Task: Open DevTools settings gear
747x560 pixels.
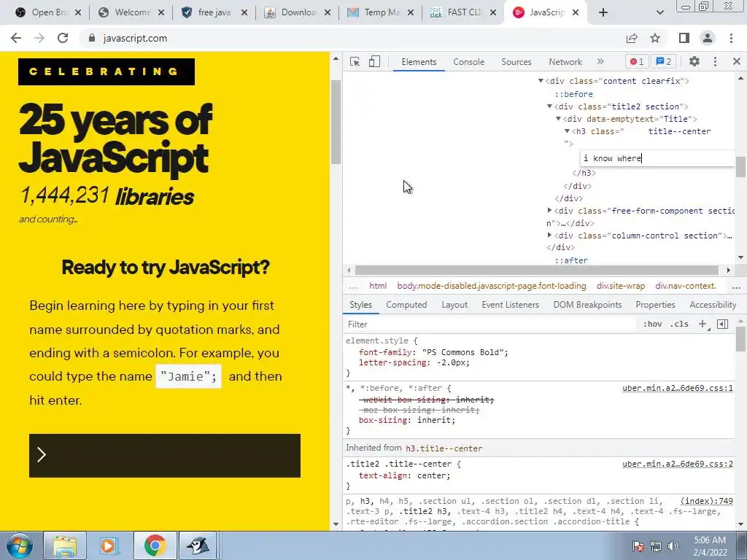Action: click(694, 61)
